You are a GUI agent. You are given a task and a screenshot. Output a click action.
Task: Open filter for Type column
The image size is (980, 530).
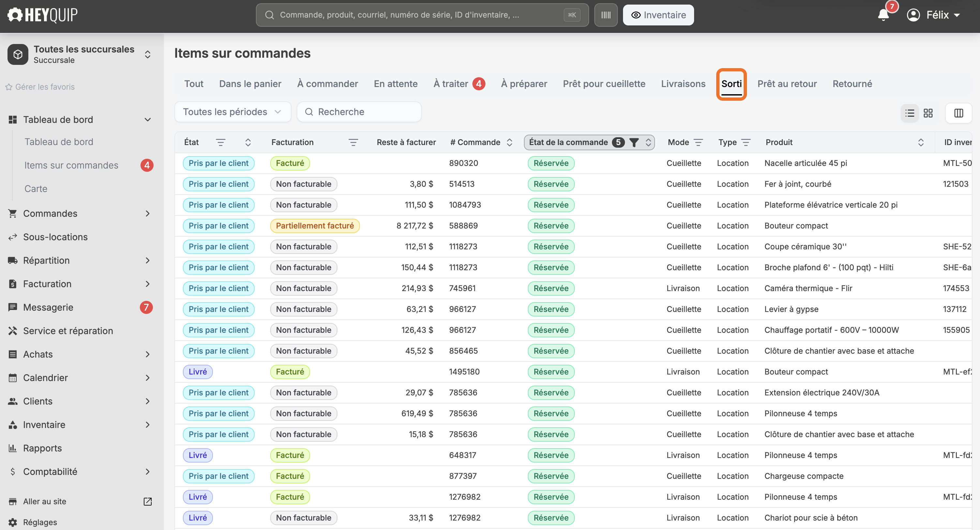click(746, 142)
